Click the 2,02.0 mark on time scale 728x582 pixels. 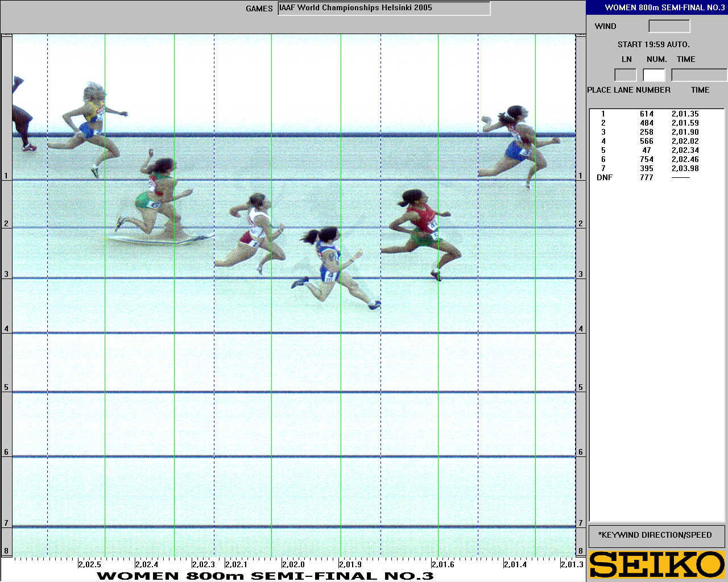tap(293, 564)
